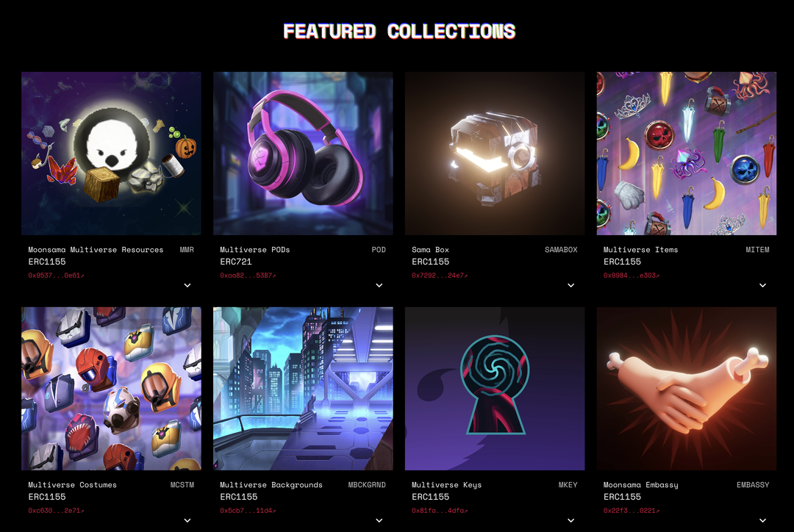Expand the Moonsama Embassy card chevron

[762, 520]
